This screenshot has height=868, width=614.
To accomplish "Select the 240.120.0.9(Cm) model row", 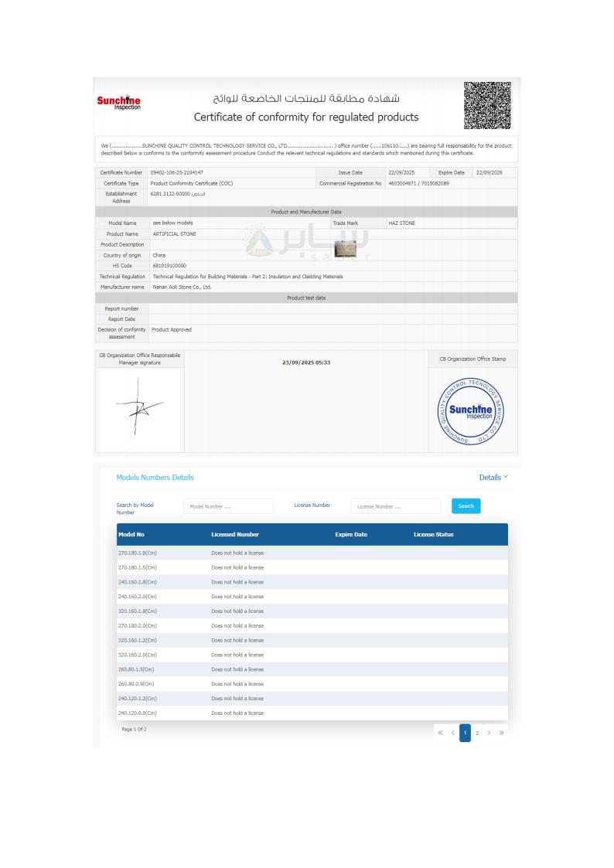I will tap(138, 713).
